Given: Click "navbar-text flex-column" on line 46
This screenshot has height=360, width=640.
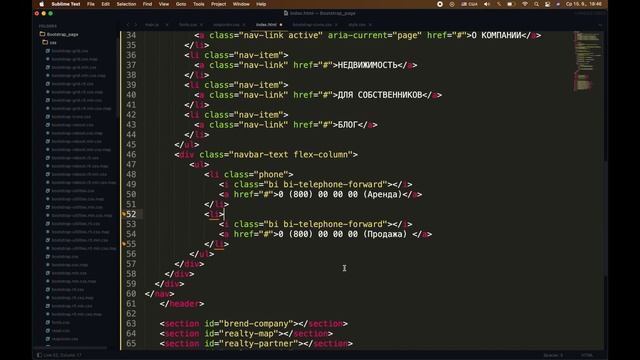Looking at the screenshot, I should pyautogui.click(x=290, y=155).
